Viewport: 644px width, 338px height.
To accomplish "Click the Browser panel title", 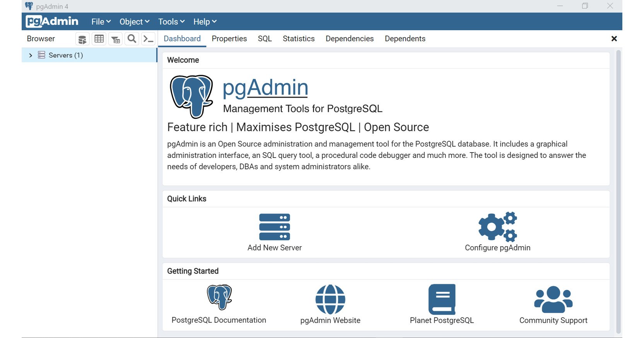I will coord(41,39).
